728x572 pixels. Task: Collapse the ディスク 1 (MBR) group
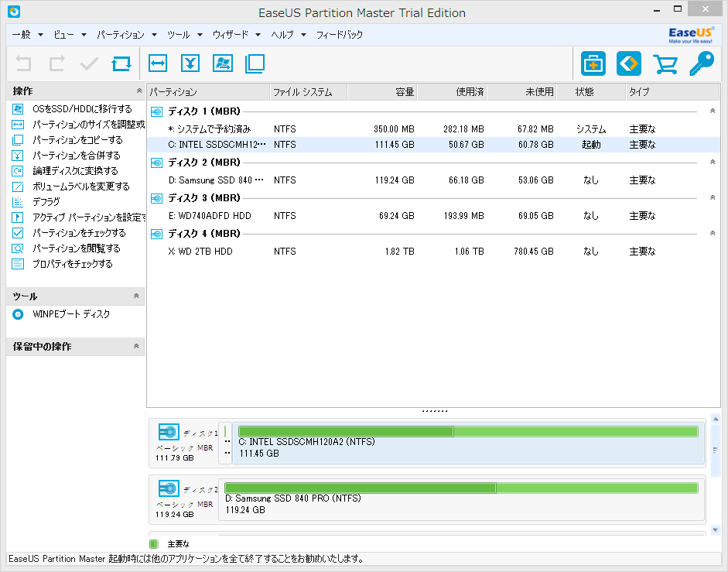click(713, 111)
